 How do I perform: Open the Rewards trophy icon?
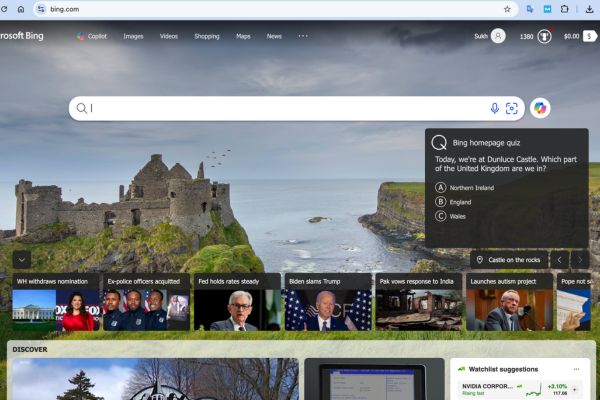[x=544, y=36]
